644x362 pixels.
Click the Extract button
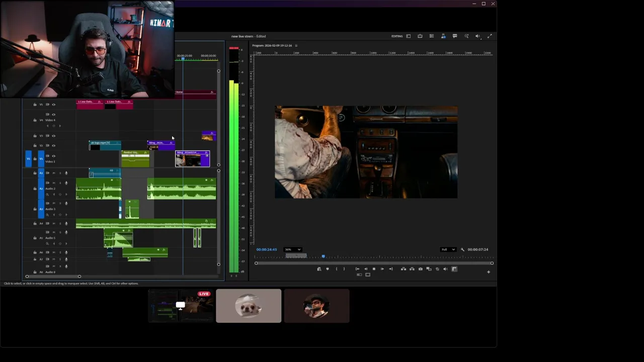click(412, 269)
